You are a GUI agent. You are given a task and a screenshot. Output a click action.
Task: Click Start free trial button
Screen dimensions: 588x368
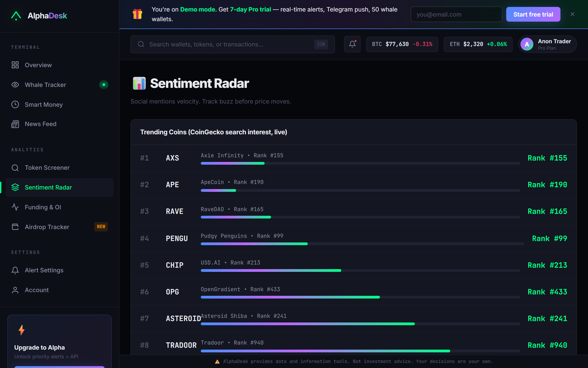click(533, 14)
